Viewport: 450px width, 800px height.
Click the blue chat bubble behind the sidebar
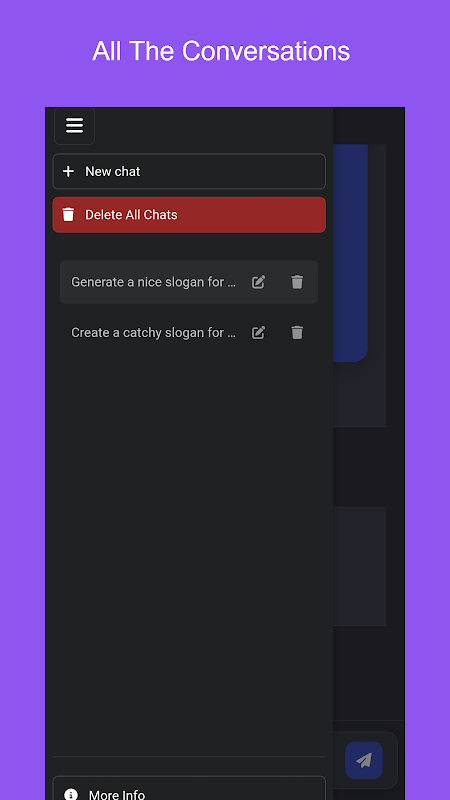[x=351, y=253]
